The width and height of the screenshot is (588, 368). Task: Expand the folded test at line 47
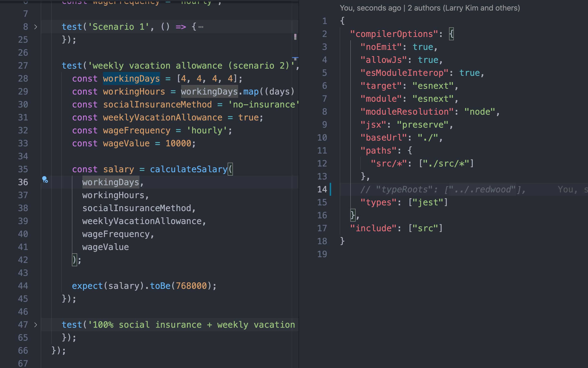pyautogui.click(x=36, y=324)
